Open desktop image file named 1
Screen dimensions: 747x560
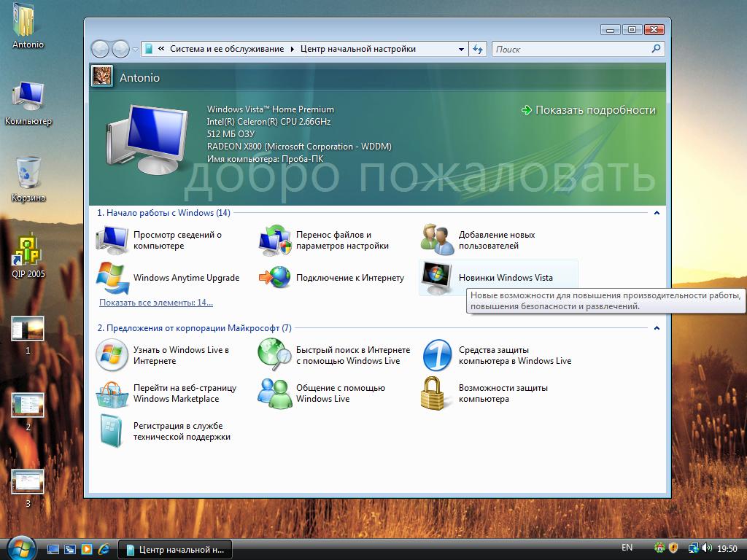click(x=28, y=329)
